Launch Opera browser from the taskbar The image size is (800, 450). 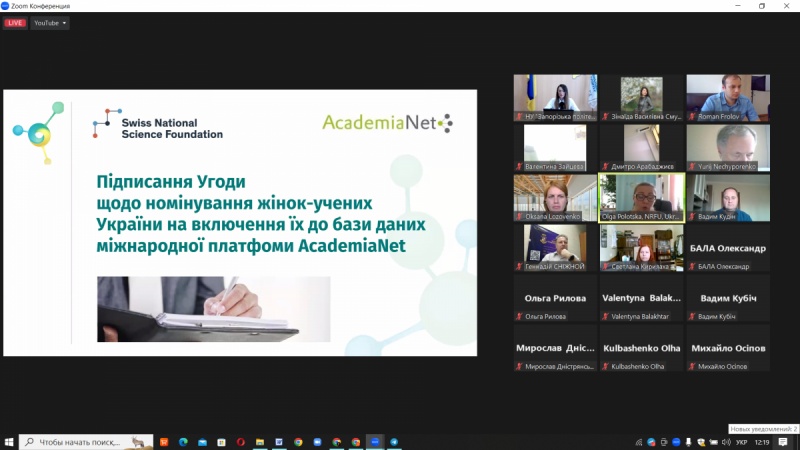click(240, 442)
